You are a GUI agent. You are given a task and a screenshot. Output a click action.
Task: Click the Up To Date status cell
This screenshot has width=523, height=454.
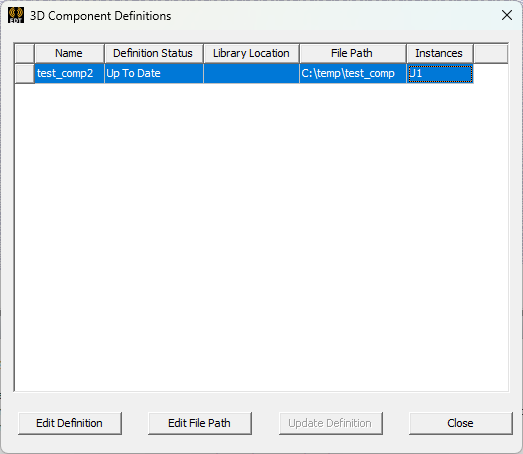tap(154, 73)
